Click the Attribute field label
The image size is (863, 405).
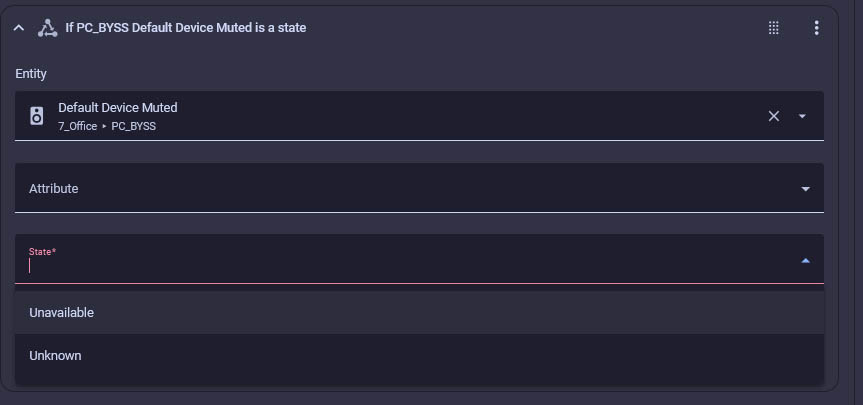click(53, 189)
